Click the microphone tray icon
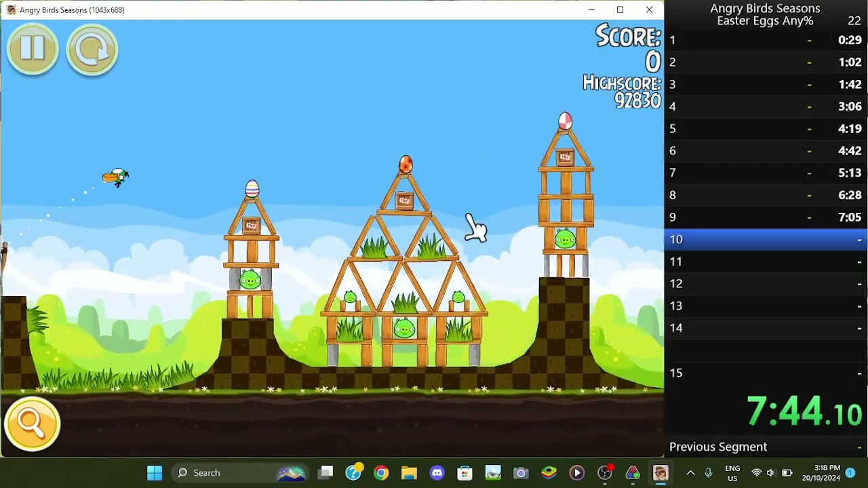This screenshot has width=868, height=488. pos(709,473)
